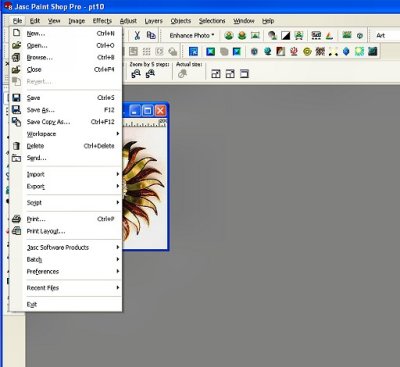Click the brown checkered pattern effect icon
This screenshot has height=367, width=400.
click(320, 51)
